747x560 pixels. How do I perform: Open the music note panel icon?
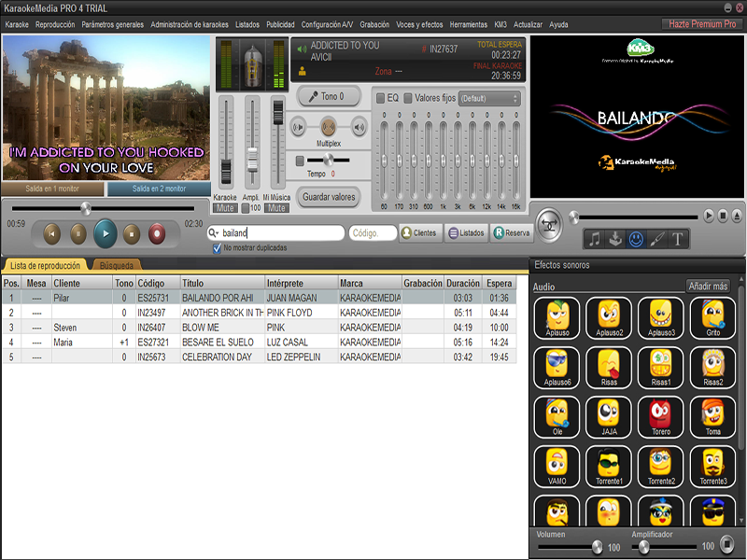coord(595,239)
